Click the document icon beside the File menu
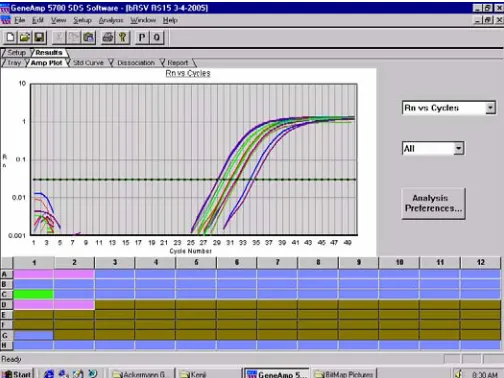The image size is (504, 378). (x=5, y=20)
